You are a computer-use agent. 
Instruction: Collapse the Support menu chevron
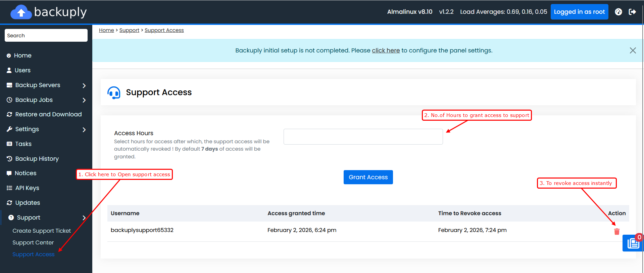click(x=84, y=218)
